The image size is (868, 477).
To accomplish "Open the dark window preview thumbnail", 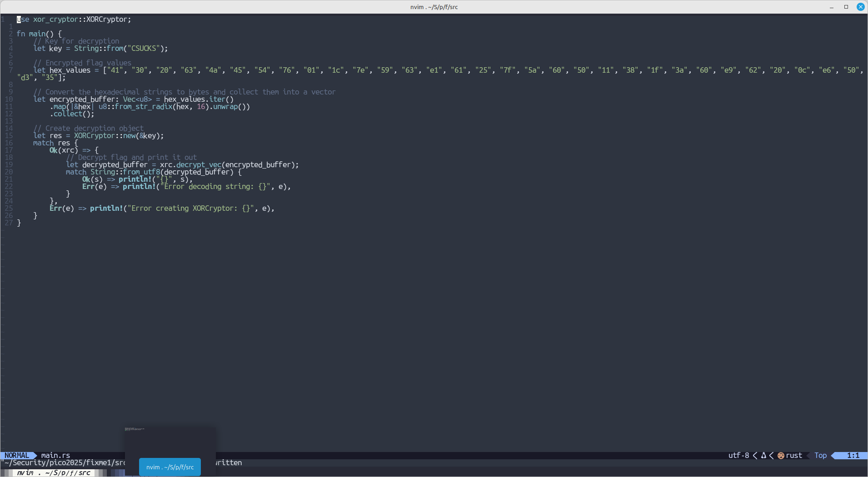I will [x=170, y=441].
